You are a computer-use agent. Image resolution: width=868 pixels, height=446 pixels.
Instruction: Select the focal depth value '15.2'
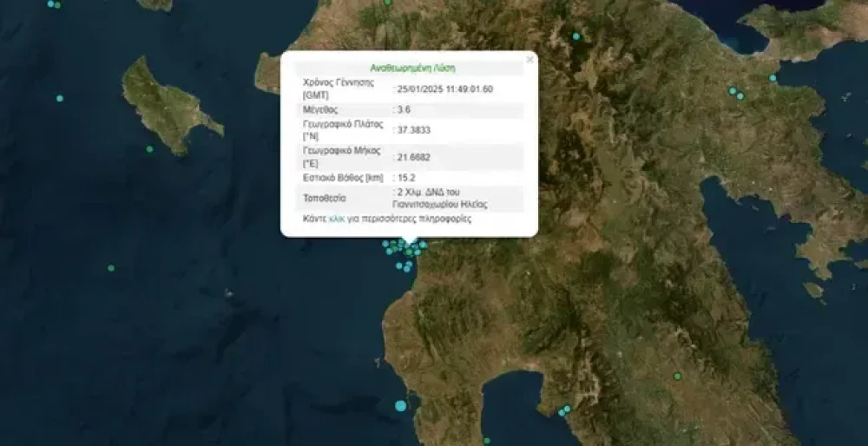pyautogui.click(x=406, y=178)
